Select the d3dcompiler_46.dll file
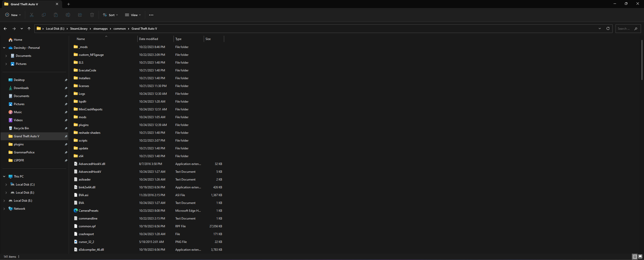The width and height of the screenshot is (644, 260). pos(148,250)
